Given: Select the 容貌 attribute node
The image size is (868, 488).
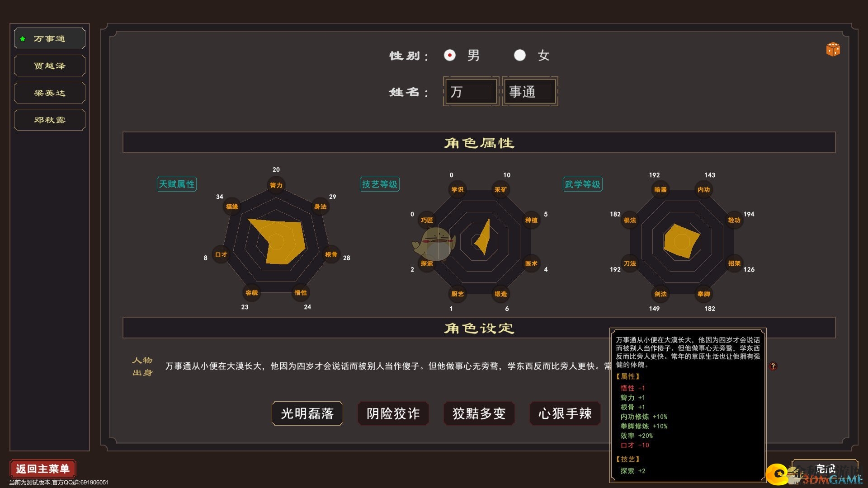Looking at the screenshot, I should (252, 293).
